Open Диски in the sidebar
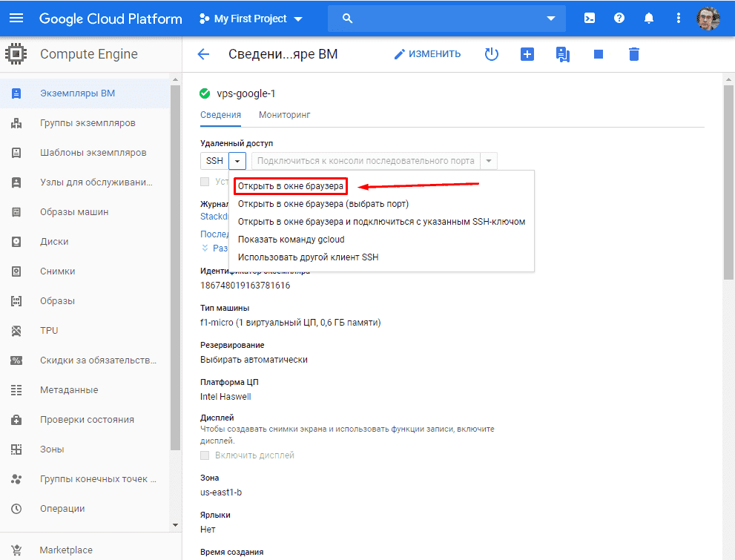 click(x=54, y=241)
